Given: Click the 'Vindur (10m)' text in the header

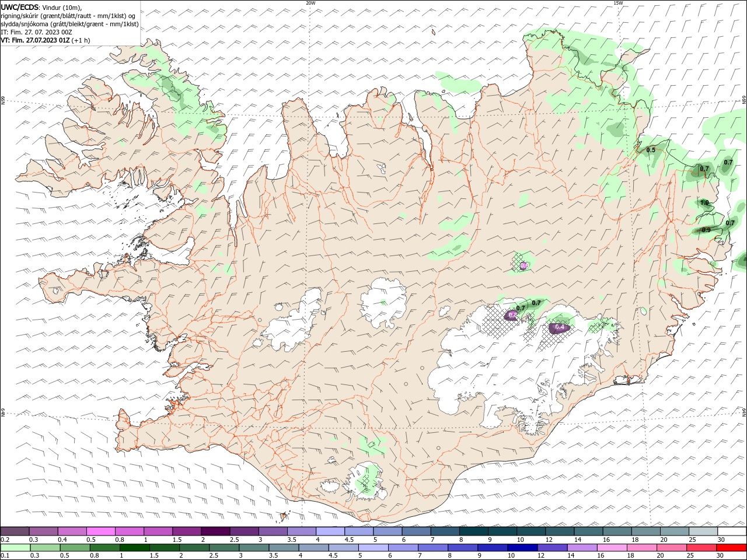Looking at the screenshot, I should click(62, 7).
